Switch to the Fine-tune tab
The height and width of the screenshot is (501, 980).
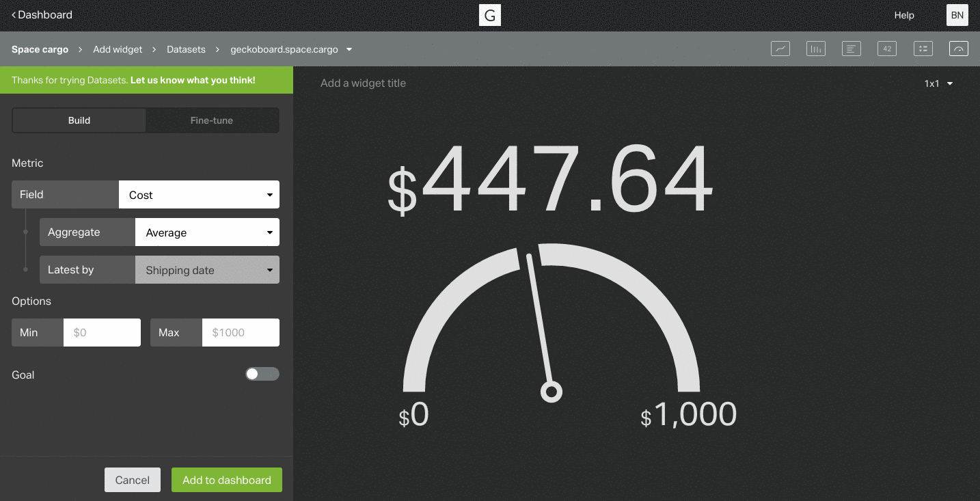(x=212, y=120)
